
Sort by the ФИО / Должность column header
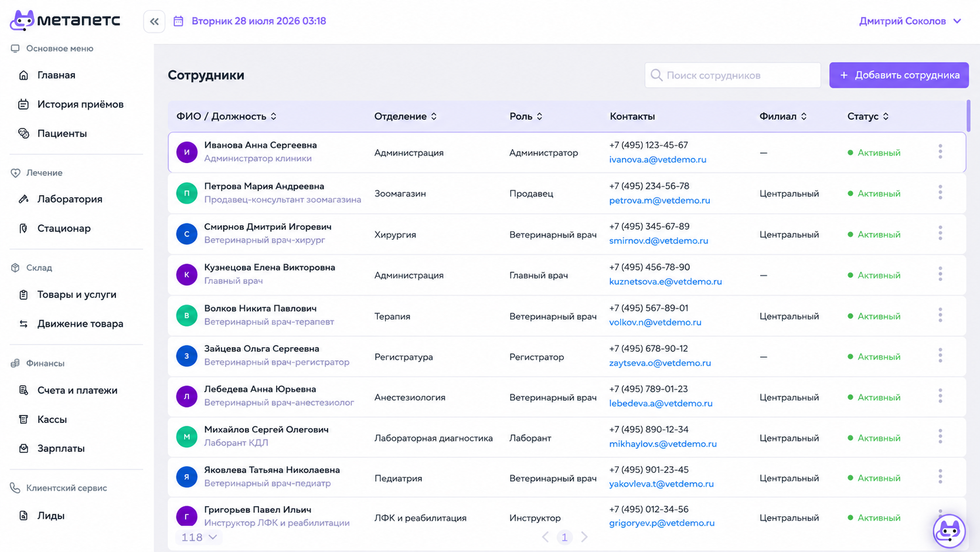point(226,116)
